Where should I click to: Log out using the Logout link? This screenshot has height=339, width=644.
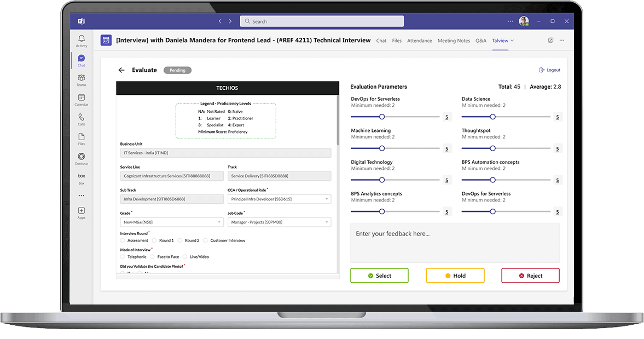(x=549, y=70)
